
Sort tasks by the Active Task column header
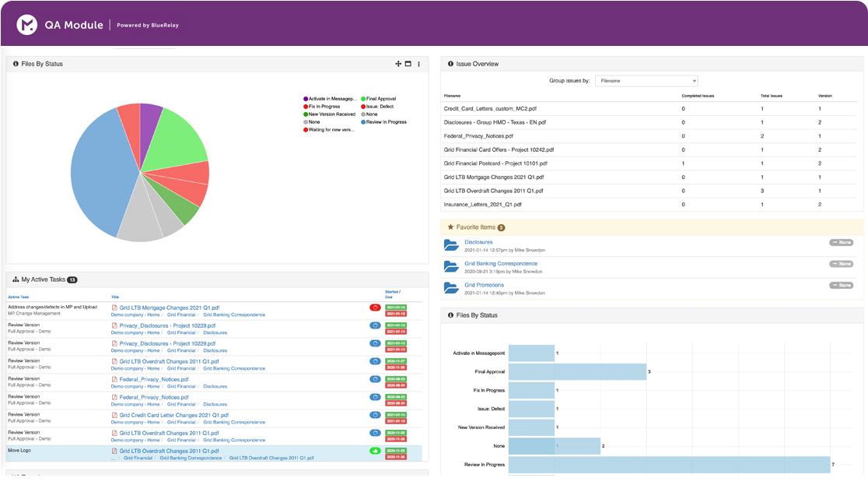coord(18,297)
